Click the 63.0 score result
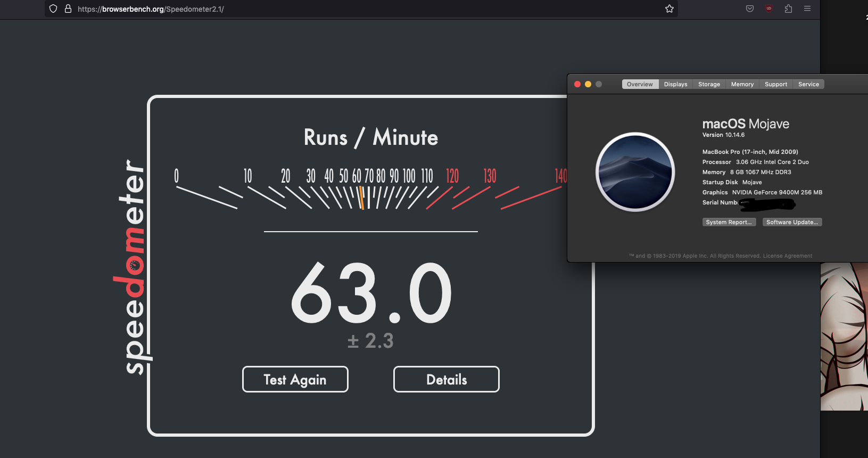 tap(371, 293)
